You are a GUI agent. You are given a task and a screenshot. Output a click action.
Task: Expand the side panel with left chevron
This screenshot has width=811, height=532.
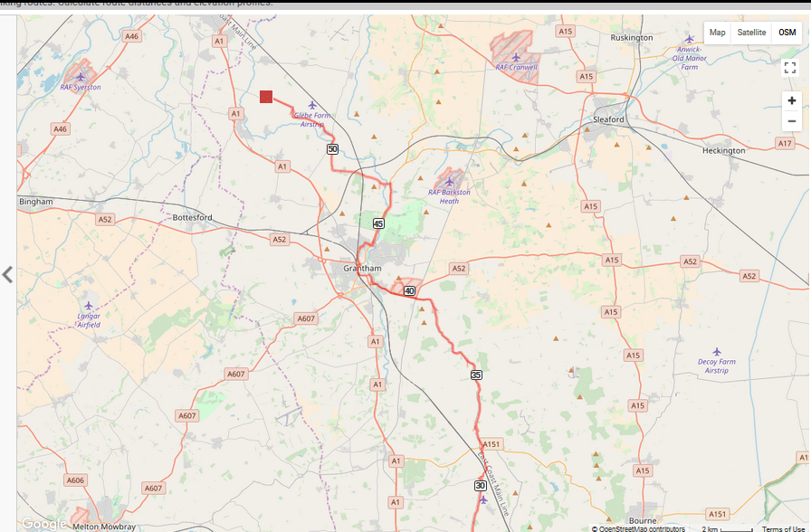(7, 274)
